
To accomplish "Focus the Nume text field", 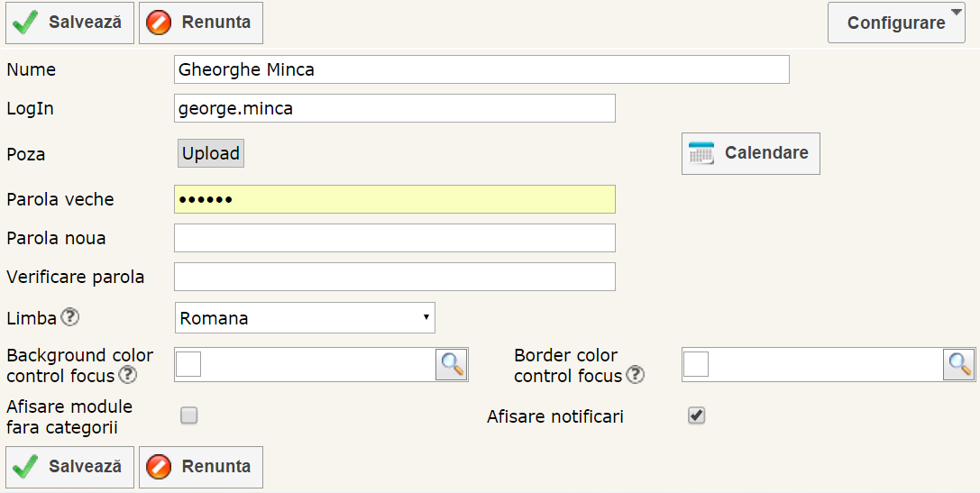I will click(x=481, y=69).
